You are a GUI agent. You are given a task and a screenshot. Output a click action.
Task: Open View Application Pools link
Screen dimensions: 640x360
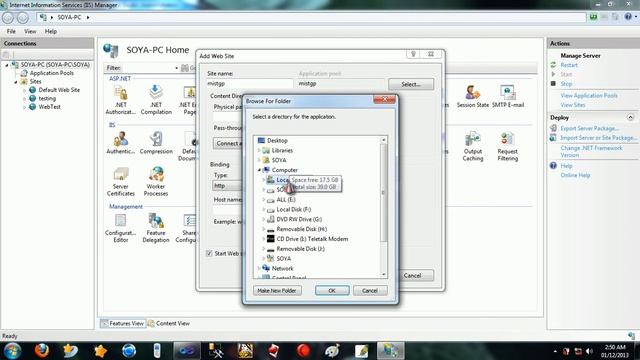(x=589, y=96)
